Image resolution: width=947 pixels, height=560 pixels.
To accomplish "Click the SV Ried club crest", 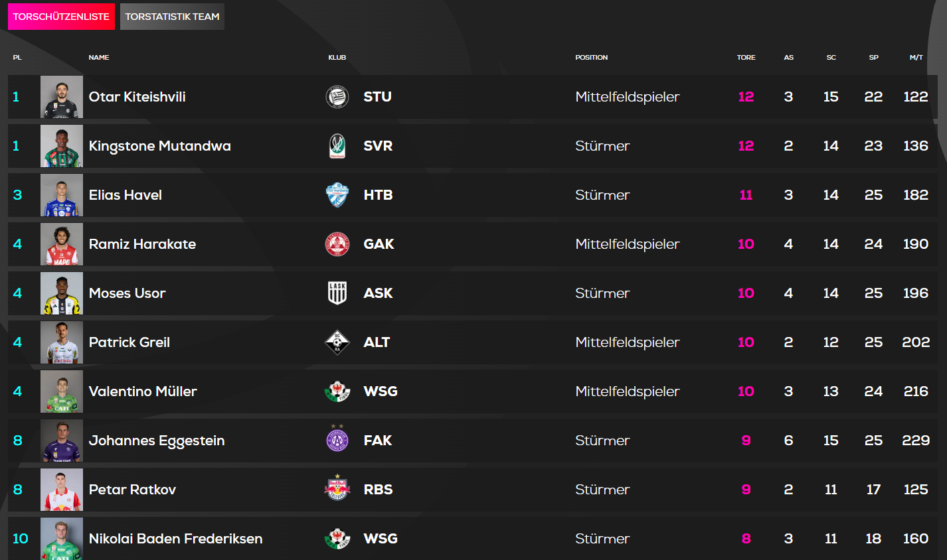I will tap(337, 146).
